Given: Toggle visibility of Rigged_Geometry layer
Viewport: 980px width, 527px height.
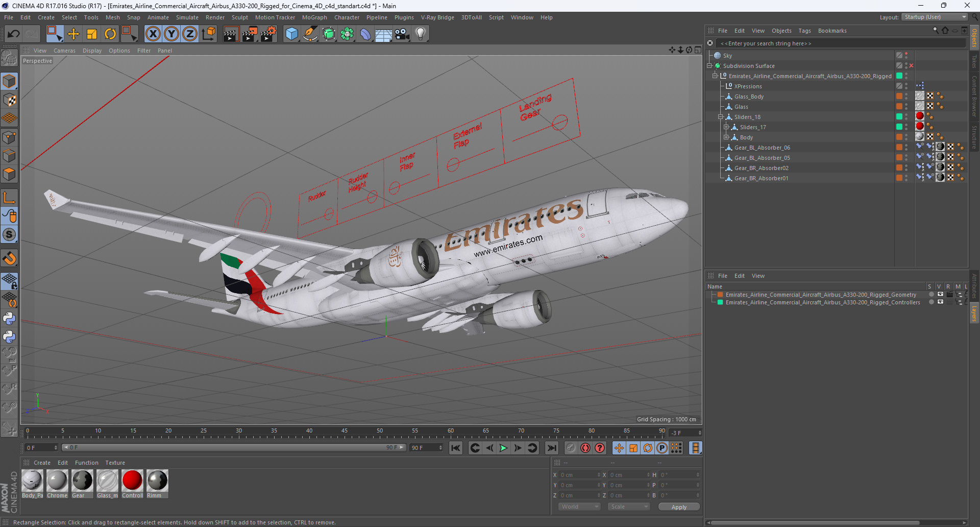Looking at the screenshot, I should click(x=940, y=295).
